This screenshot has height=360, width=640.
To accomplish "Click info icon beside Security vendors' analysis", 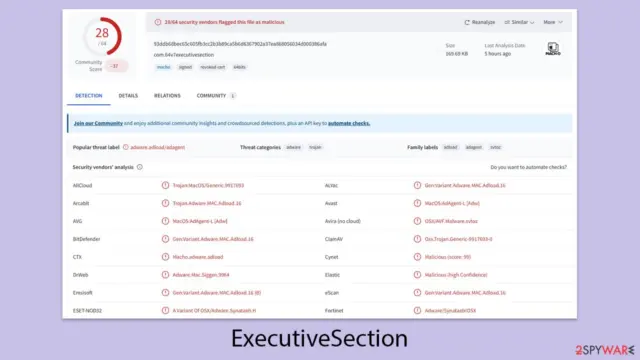I will pos(140,167).
